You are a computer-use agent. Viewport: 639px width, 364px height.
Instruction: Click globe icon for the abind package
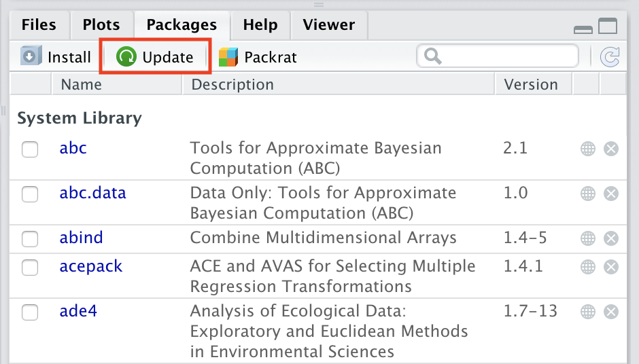[x=588, y=238]
